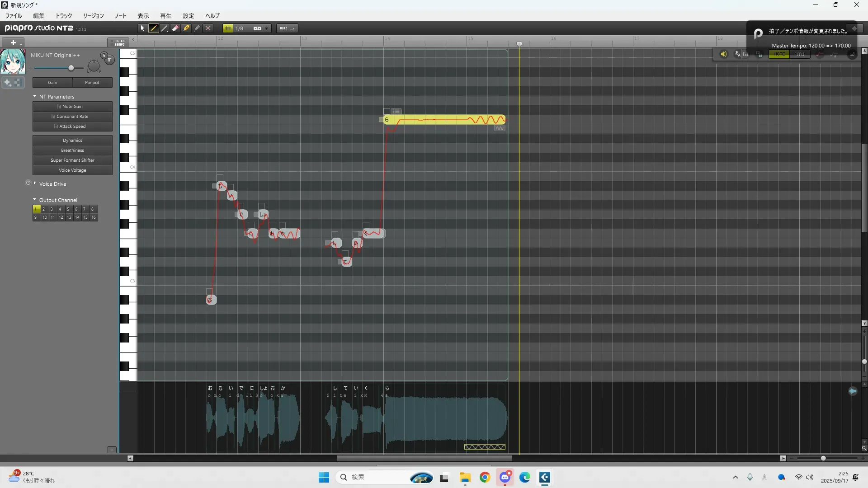Click the Breathiness parameter button
The height and width of the screenshot is (488, 868).
coord(72,150)
